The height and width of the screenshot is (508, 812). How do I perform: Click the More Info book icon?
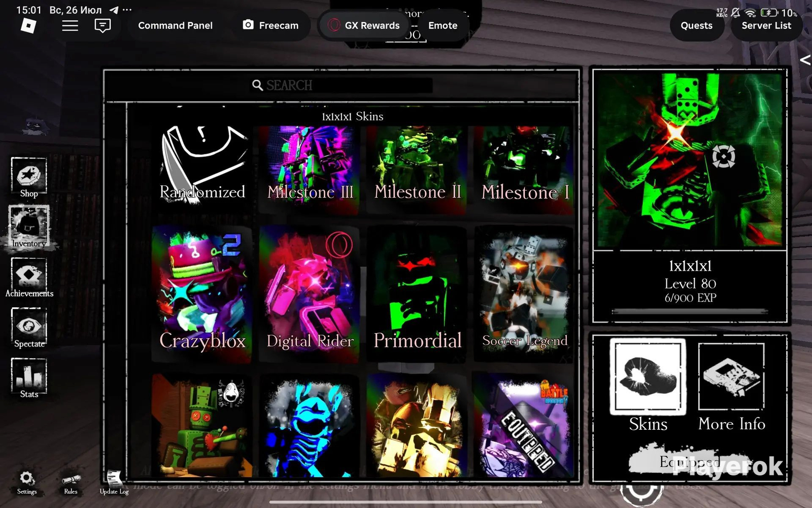click(731, 376)
